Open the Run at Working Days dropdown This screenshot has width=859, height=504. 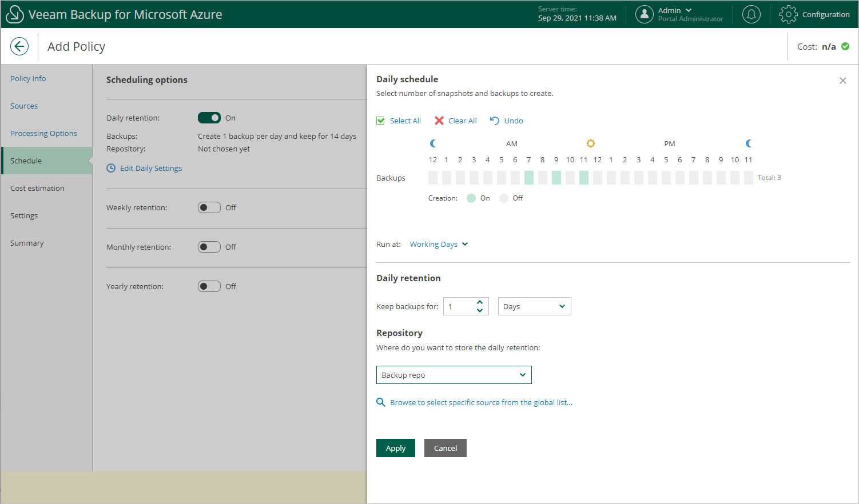pyautogui.click(x=439, y=244)
